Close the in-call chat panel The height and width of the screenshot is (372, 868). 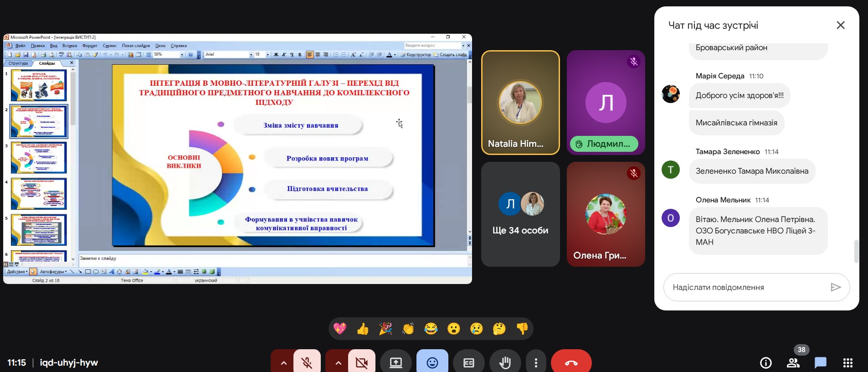(x=841, y=26)
